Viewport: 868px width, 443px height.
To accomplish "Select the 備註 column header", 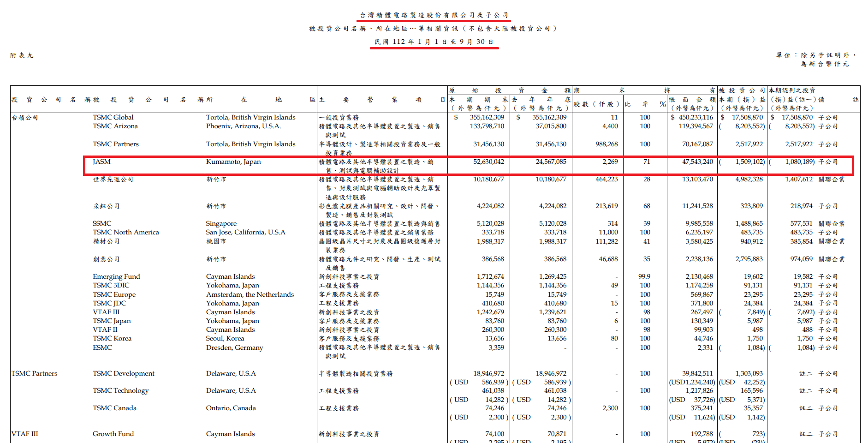I will pos(838,100).
